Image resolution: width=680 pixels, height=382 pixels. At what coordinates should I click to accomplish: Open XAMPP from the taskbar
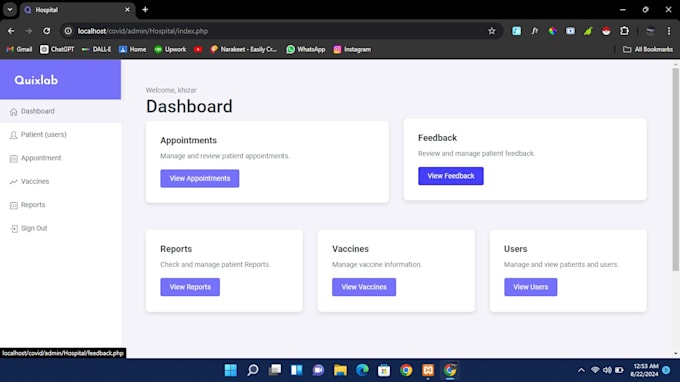[428, 370]
